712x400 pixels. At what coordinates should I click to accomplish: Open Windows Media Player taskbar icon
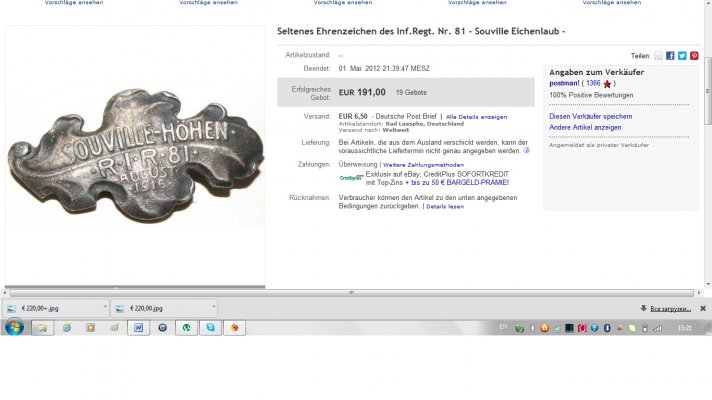click(91, 328)
